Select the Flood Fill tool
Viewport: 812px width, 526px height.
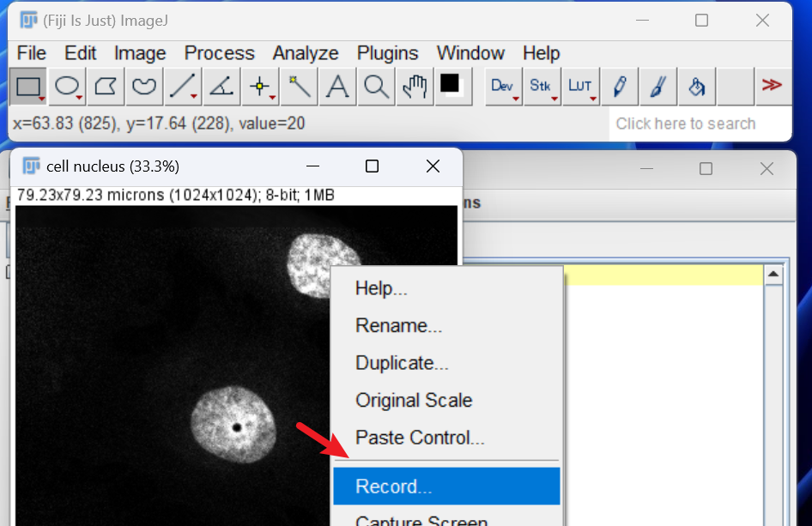click(696, 87)
